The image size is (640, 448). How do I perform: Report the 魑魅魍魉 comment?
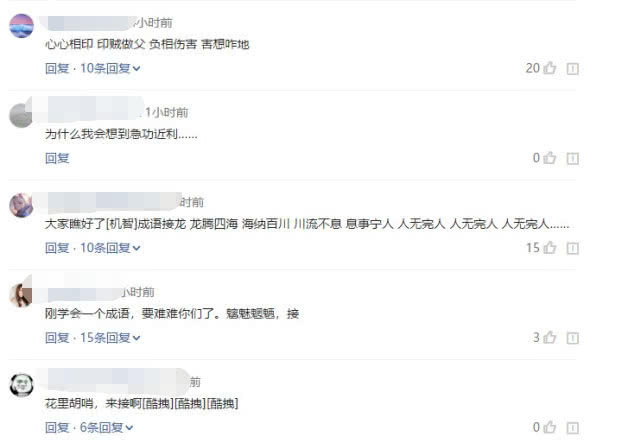tap(573, 338)
